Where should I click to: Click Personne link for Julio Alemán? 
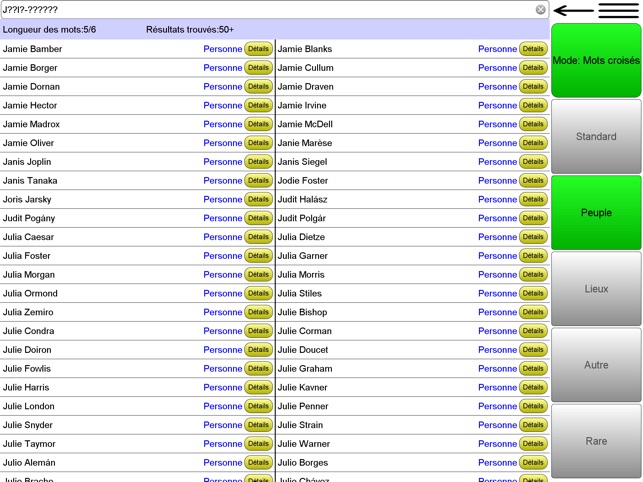[223, 462]
